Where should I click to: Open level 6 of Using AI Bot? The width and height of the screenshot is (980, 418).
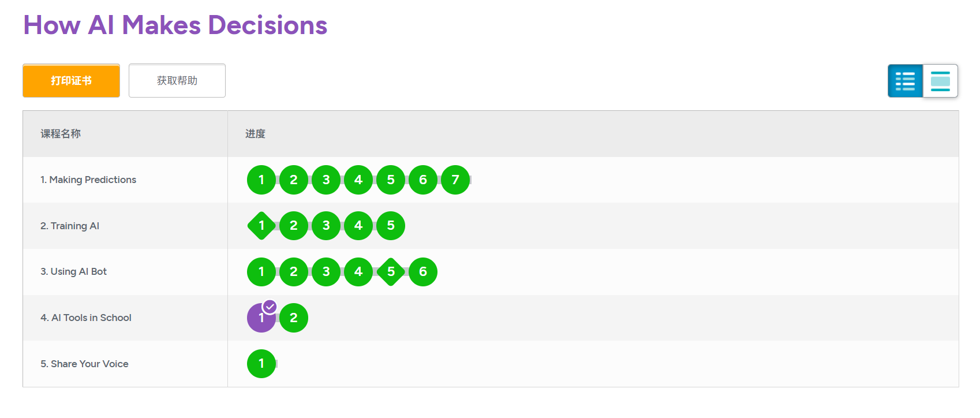[x=423, y=272]
